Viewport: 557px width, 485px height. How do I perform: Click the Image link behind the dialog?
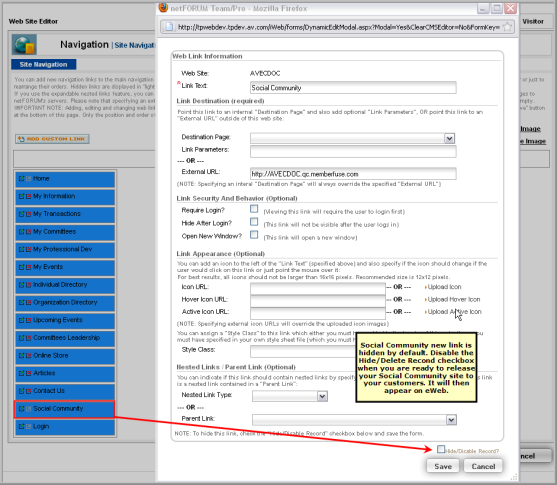[530, 129]
